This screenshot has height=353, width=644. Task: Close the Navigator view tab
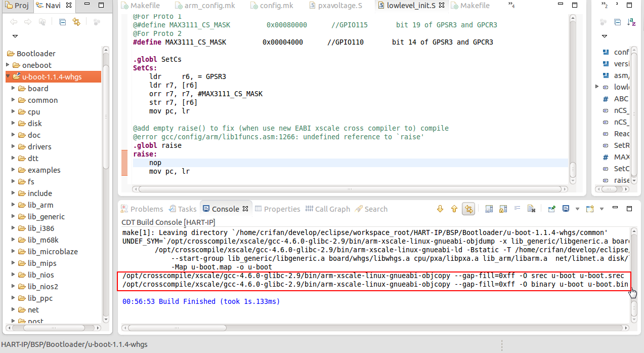[69, 6]
